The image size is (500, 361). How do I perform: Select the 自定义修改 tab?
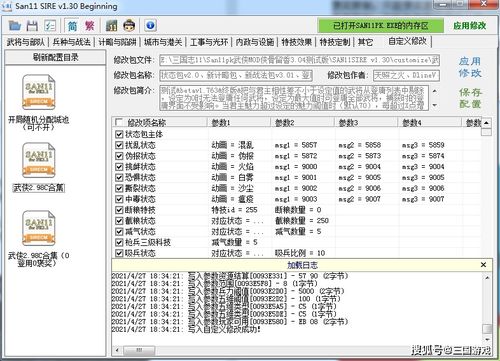[x=407, y=41]
